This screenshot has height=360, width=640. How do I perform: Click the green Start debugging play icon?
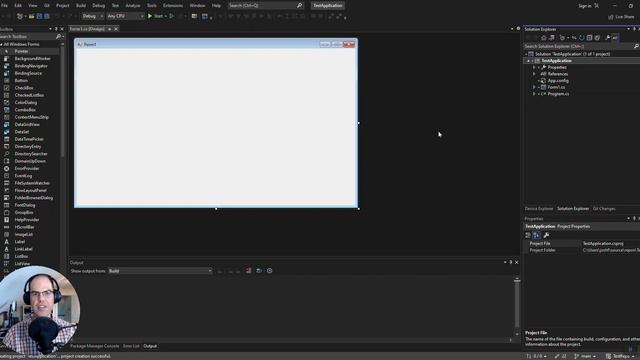click(150, 16)
